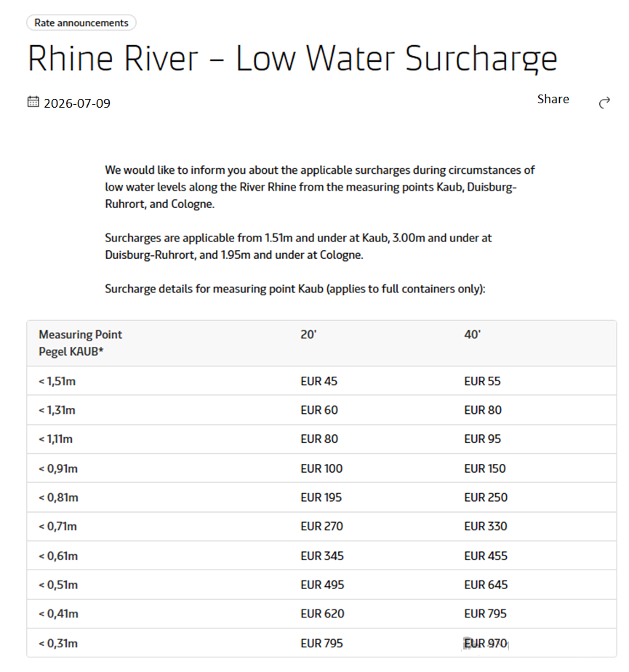Click the EUR 345 cell

pyautogui.click(x=322, y=556)
